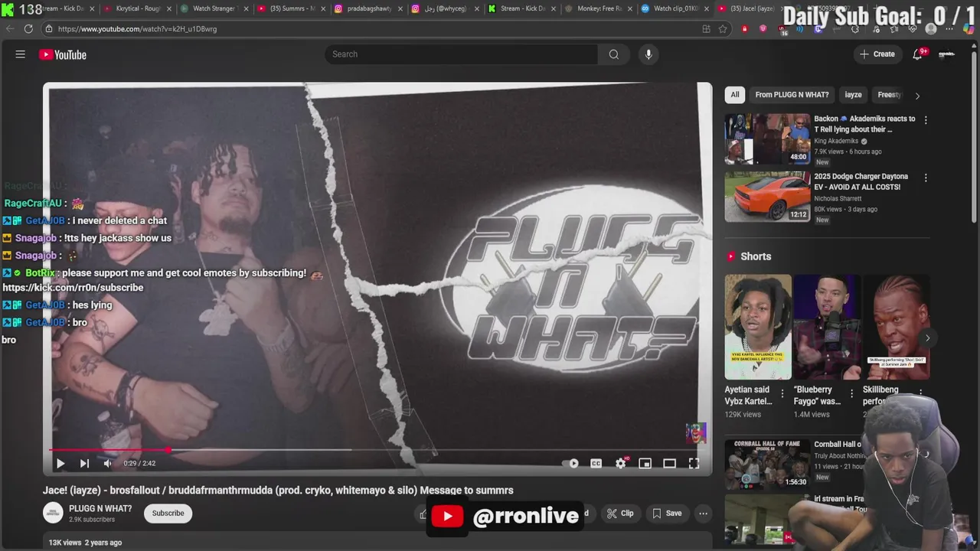Go back with browser back arrow
980x551 pixels.
tap(10, 28)
